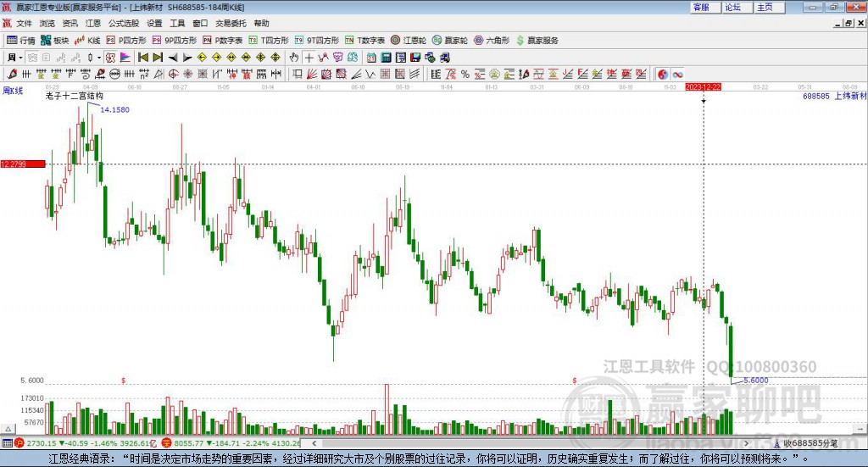The width and height of the screenshot is (868, 467).
Task: Click the red target circle icon
Action: coord(173,74)
